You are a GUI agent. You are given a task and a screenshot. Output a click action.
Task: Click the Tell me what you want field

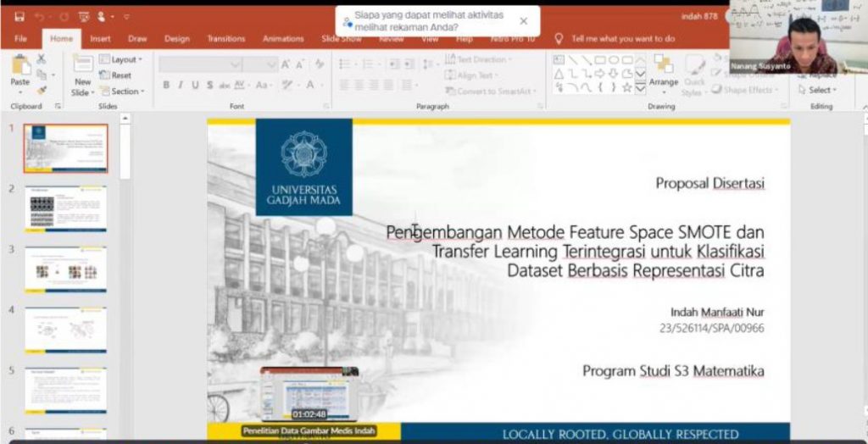(x=623, y=39)
